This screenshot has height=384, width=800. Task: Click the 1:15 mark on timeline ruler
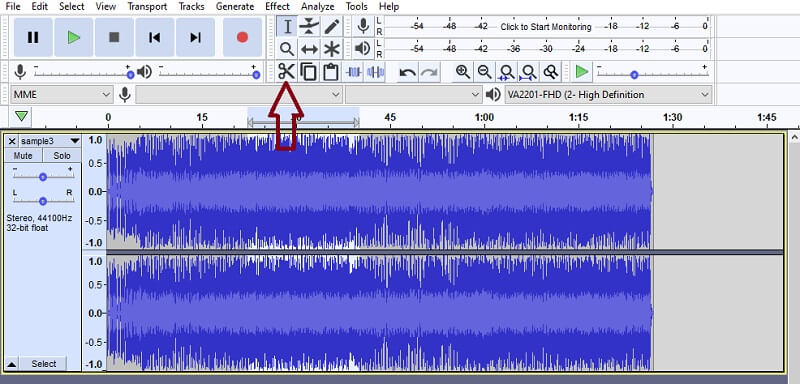coord(578,118)
